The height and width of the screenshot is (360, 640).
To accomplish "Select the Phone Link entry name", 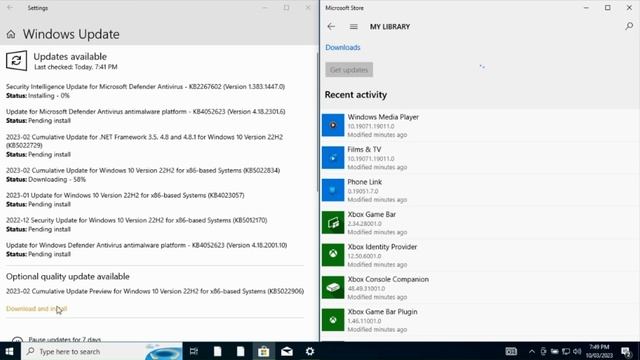I will pyautogui.click(x=364, y=182).
